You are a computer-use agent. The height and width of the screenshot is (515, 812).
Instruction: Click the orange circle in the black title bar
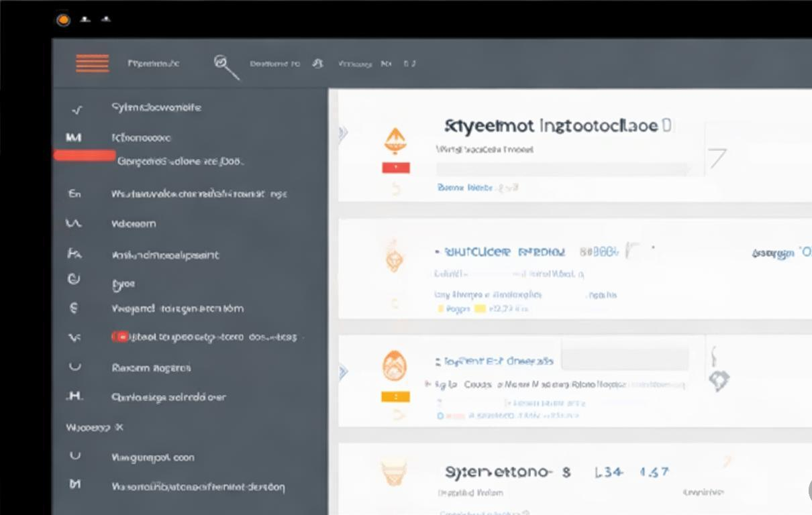click(63, 19)
